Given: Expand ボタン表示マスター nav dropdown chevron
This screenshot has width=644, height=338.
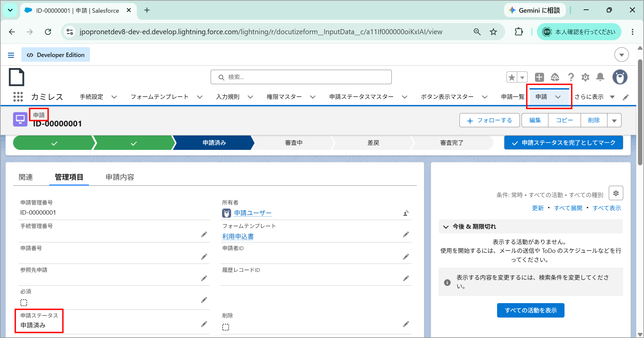Looking at the screenshot, I should point(485,97).
